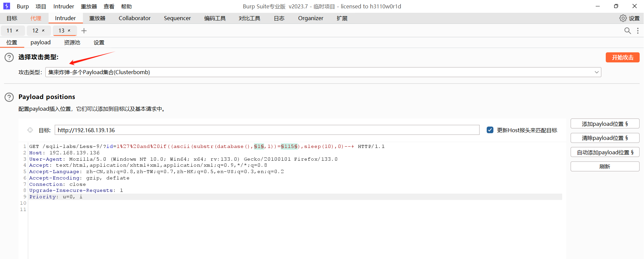The height and width of the screenshot is (259, 644).
Task: Click the GET request line
Action: tap(207, 146)
